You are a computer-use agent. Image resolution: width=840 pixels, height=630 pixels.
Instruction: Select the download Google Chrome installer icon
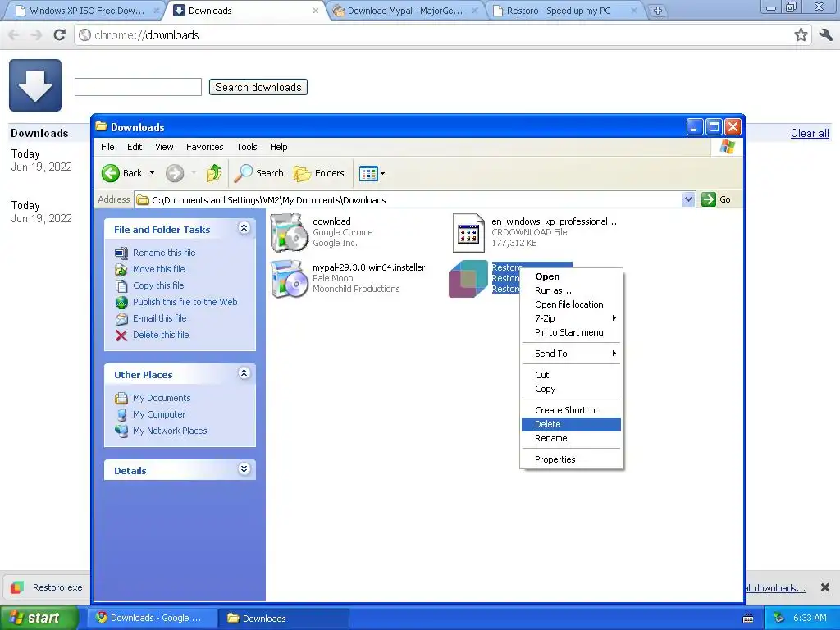(x=290, y=232)
